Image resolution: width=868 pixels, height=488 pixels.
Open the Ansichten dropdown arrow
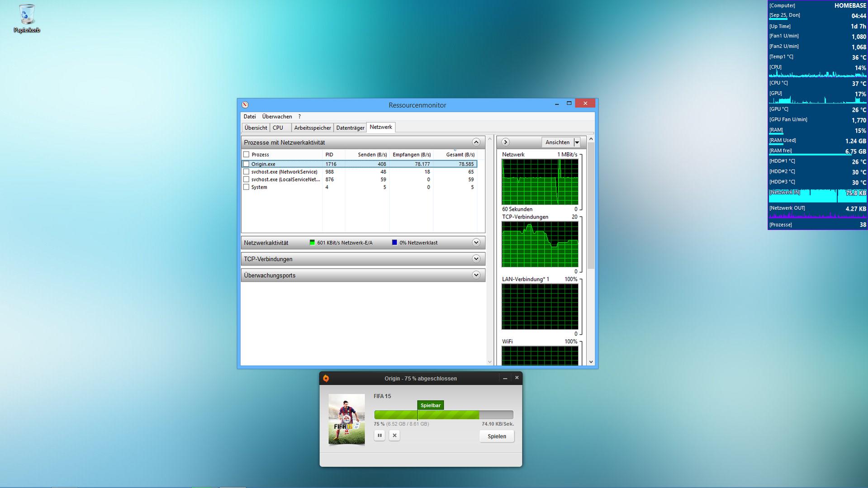577,142
